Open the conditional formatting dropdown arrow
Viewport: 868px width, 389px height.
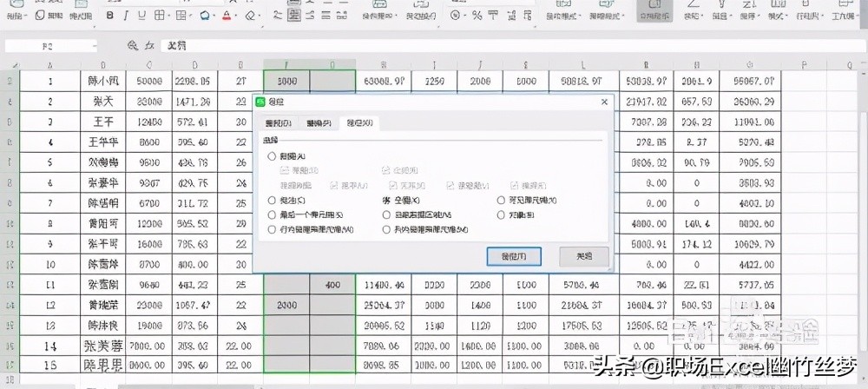580,16
